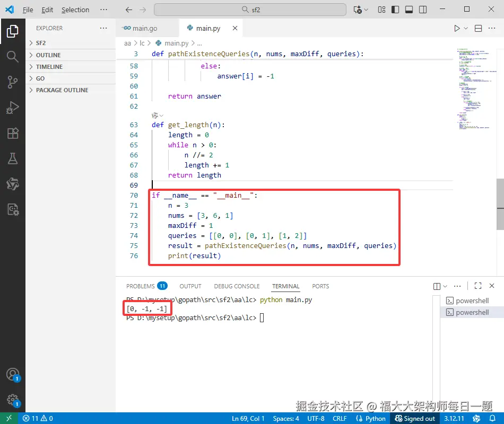Open errors and warnings count in status bar
Image resolution: width=504 pixels, height=424 pixels.
tap(38, 418)
